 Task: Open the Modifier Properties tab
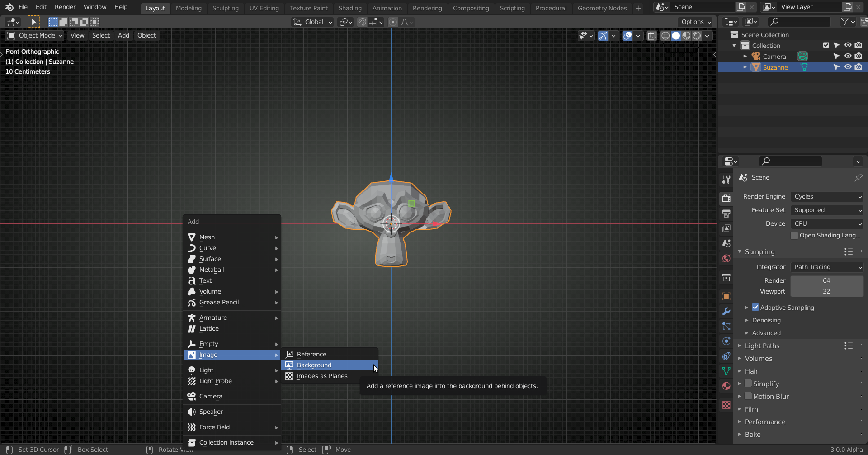(x=726, y=312)
